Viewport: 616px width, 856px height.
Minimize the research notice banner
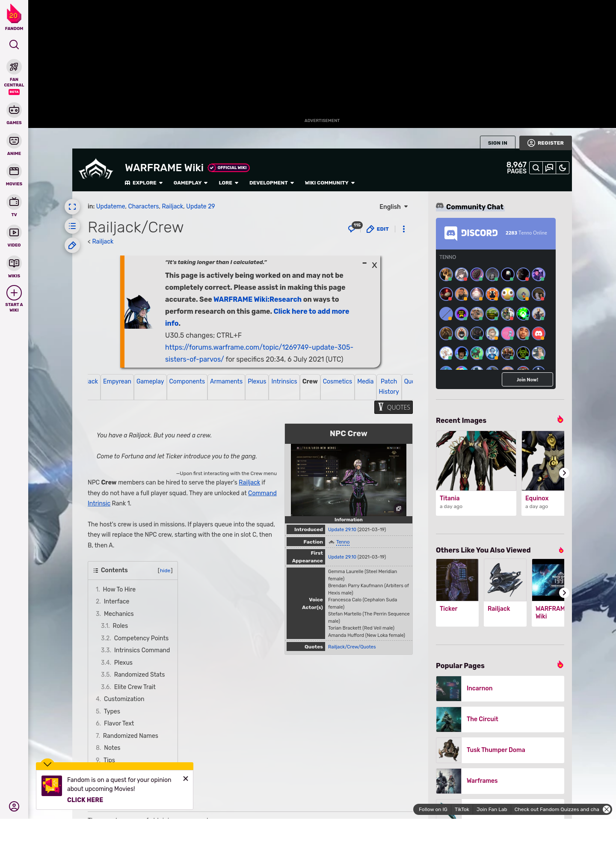pos(364,263)
